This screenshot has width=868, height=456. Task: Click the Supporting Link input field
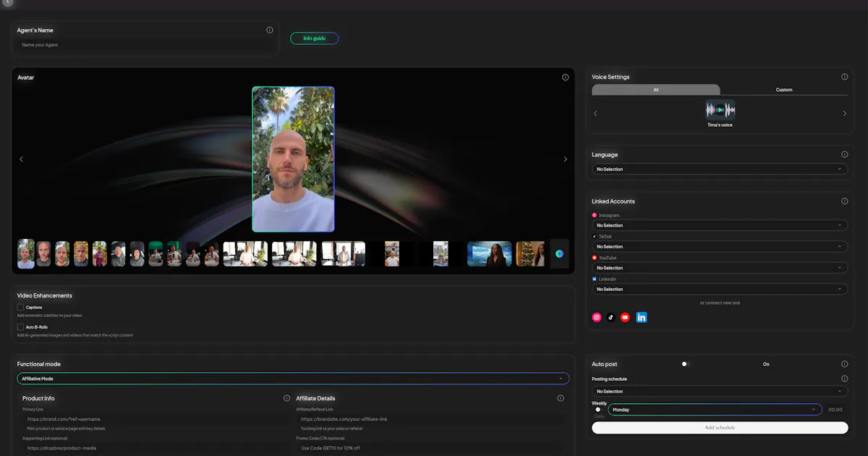156,448
